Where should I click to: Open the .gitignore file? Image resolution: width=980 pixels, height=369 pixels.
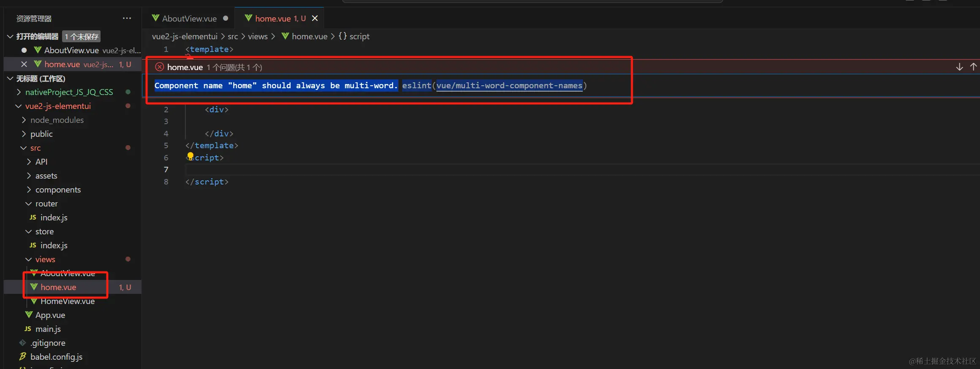pyautogui.click(x=48, y=343)
